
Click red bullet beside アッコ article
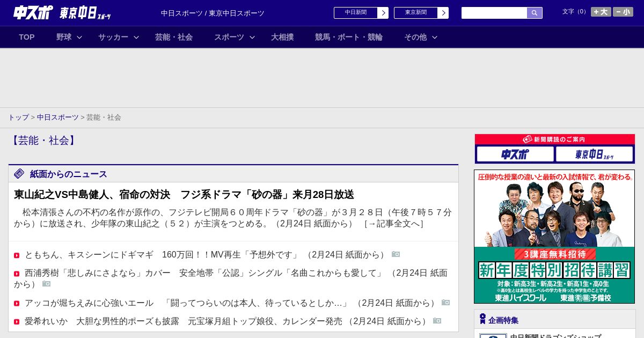click(x=17, y=304)
